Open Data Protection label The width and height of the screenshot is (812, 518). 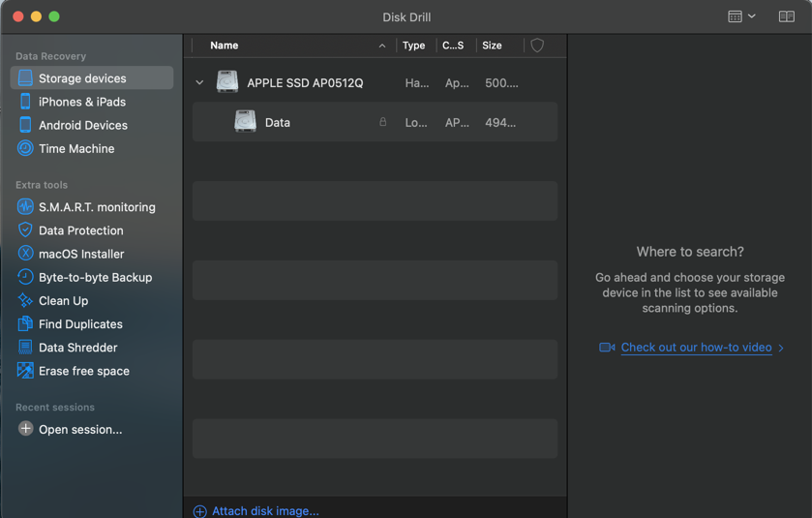click(x=80, y=230)
